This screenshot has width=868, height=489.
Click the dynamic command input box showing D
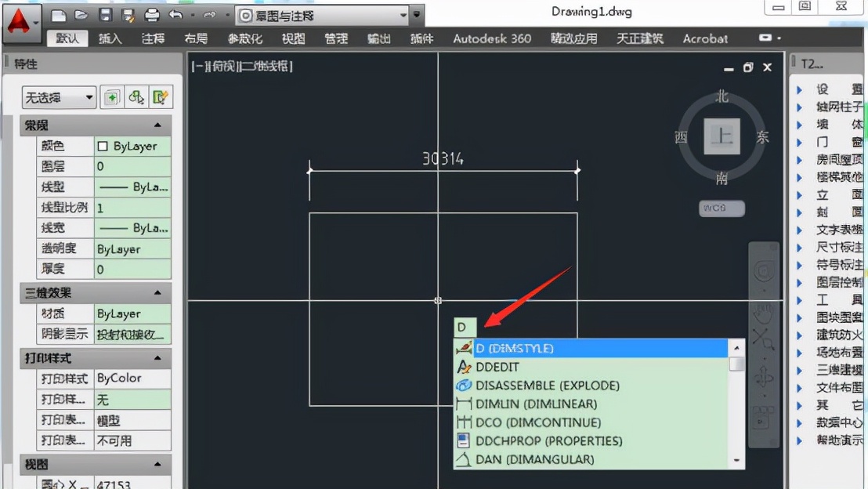click(x=465, y=327)
